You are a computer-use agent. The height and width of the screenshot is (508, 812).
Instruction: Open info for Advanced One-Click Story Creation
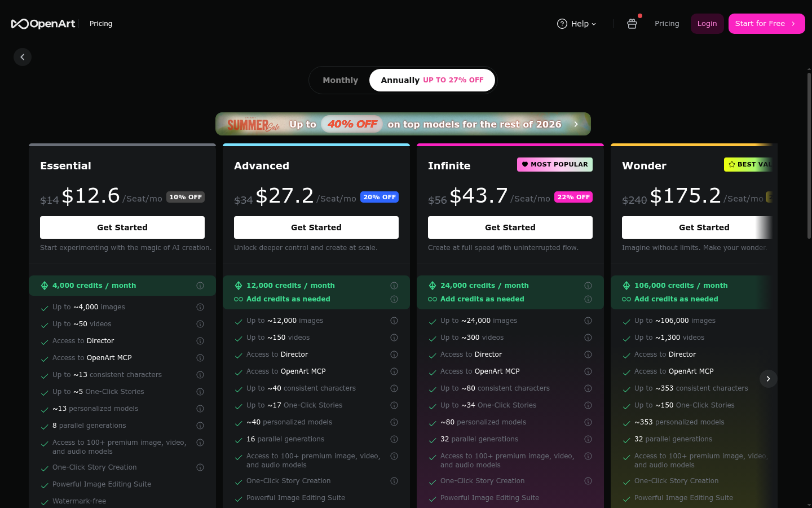pyautogui.click(x=394, y=481)
